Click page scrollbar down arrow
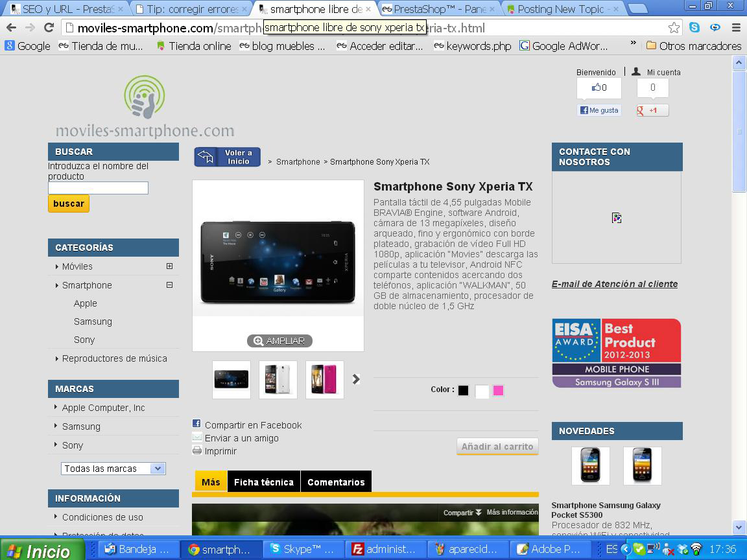 coord(739,527)
